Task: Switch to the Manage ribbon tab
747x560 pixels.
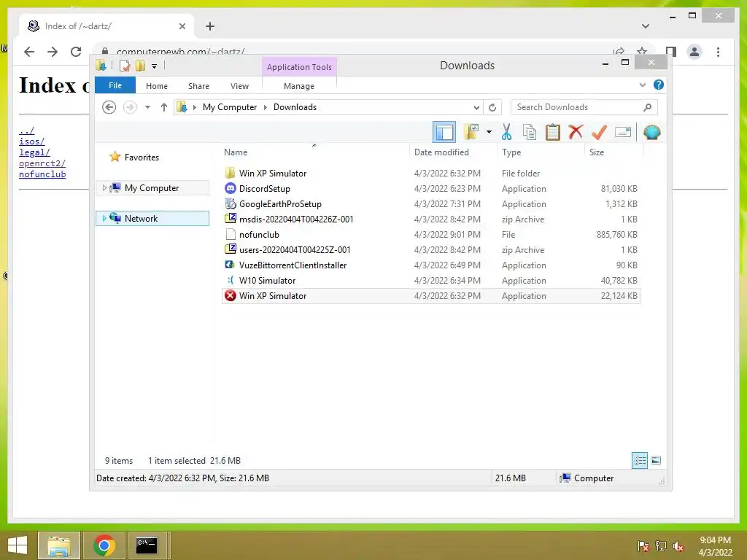Action: pos(299,86)
